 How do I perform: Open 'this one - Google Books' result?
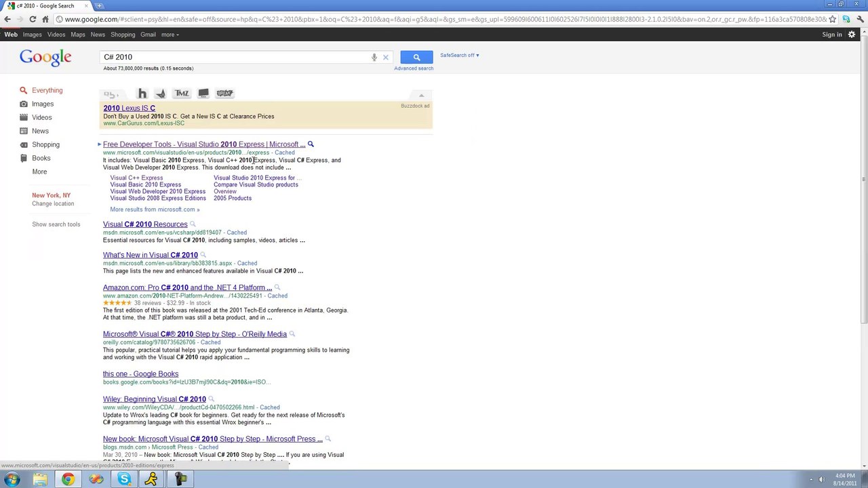[x=140, y=374]
